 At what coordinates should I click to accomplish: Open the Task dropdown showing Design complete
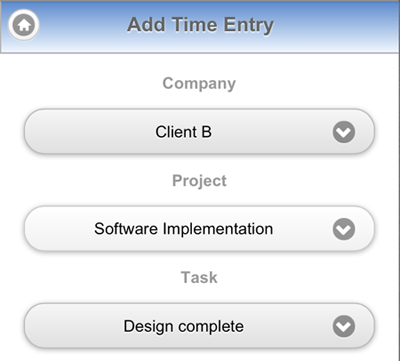point(199,326)
